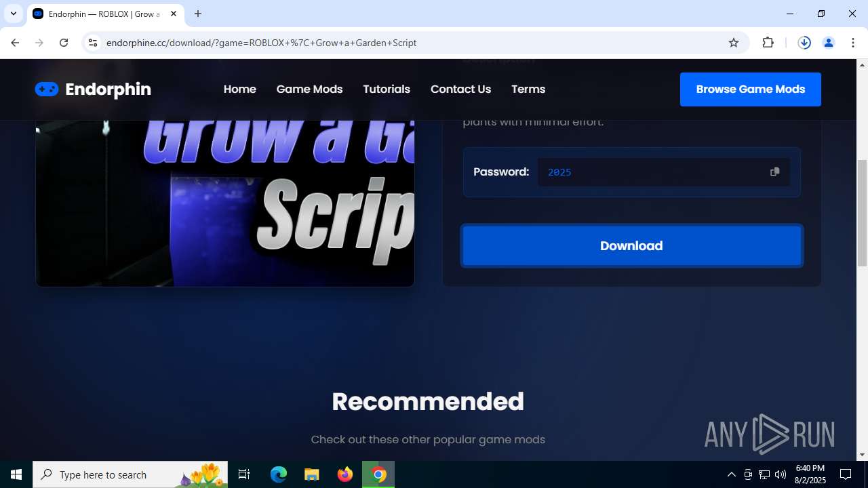Click the "Check out these other popular game mods" text
868x488 pixels.
(428, 440)
